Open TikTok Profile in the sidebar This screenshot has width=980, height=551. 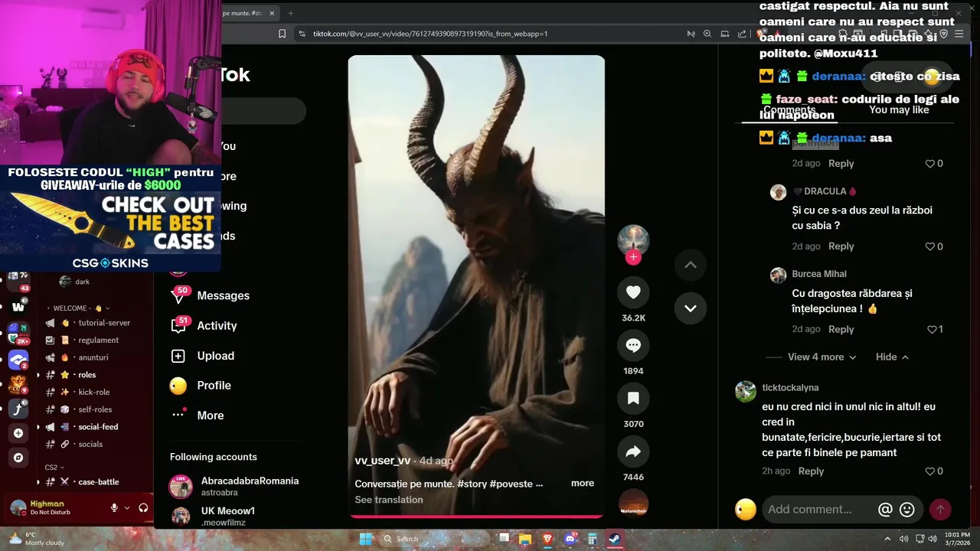click(201, 386)
